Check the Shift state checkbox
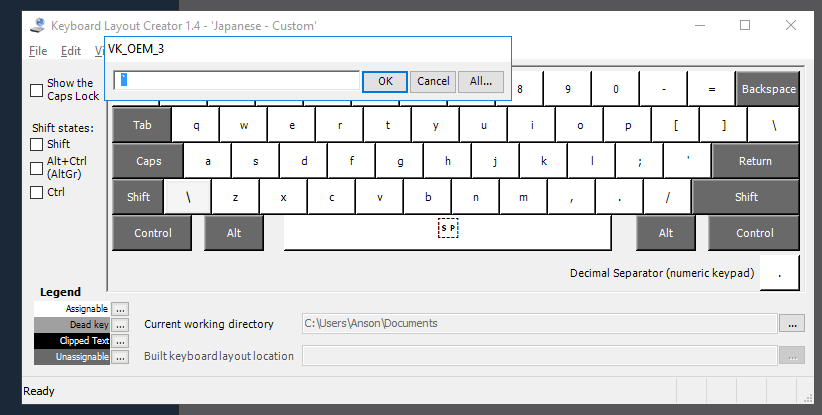This screenshot has width=822, height=415. point(37,145)
